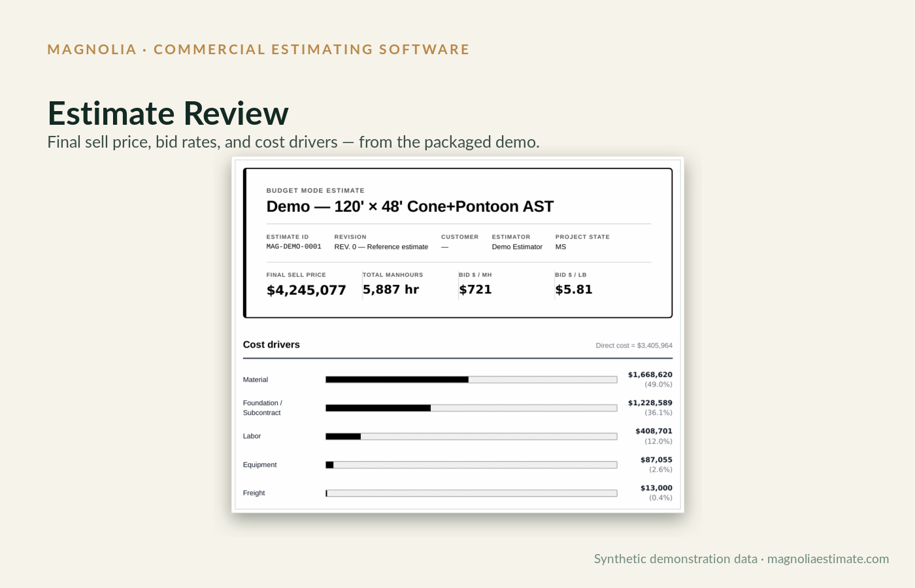Select the 'Demo Estimator' value
The width and height of the screenshot is (915, 588).
(517, 247)
